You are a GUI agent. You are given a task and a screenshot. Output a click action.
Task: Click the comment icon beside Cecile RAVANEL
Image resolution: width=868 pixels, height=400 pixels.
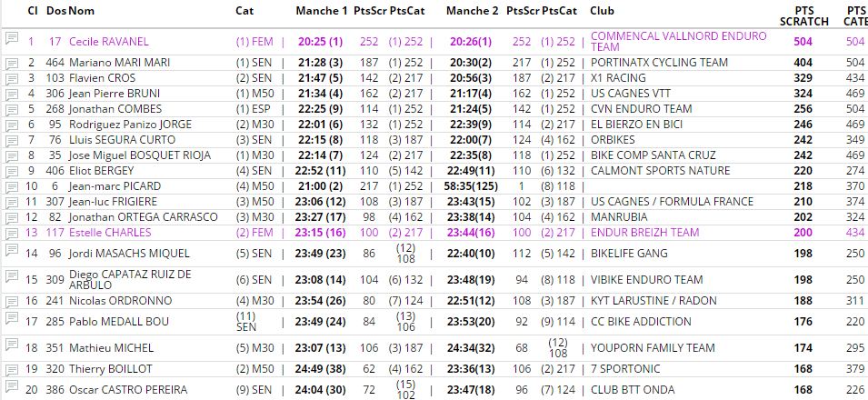point(12,38)
